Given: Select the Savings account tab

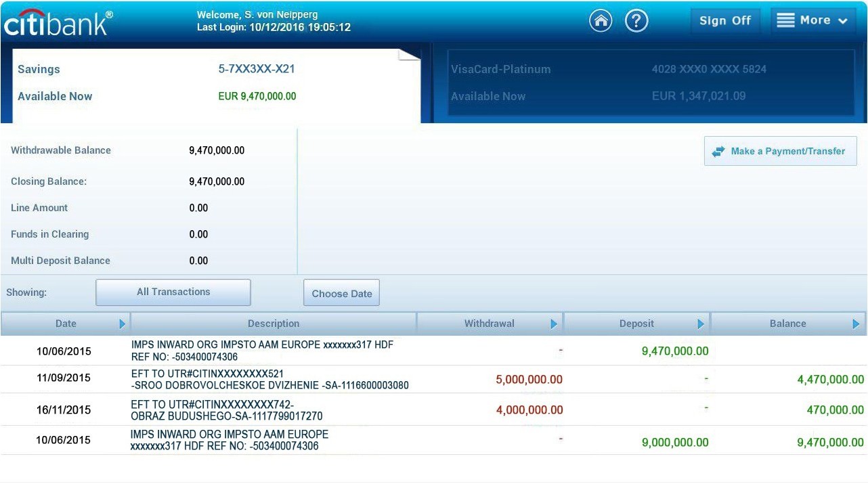Looking at the screenshot, I should point(210,83).
